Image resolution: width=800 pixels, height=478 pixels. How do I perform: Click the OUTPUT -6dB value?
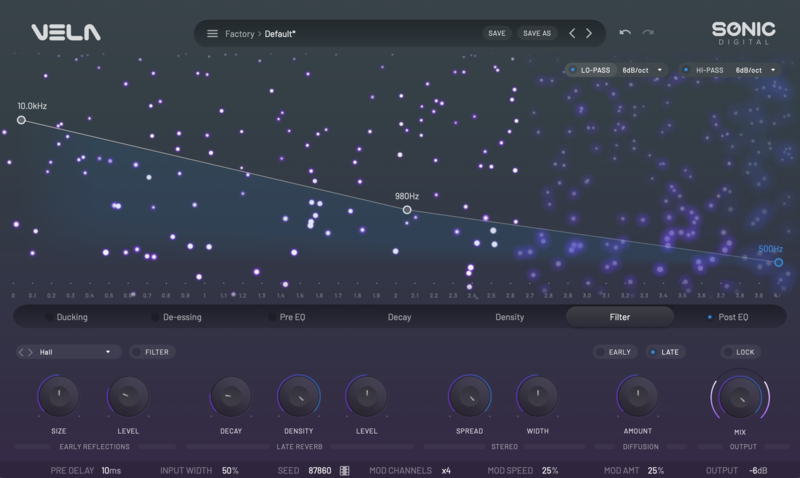pyautogui.click(x=758, y=470)
